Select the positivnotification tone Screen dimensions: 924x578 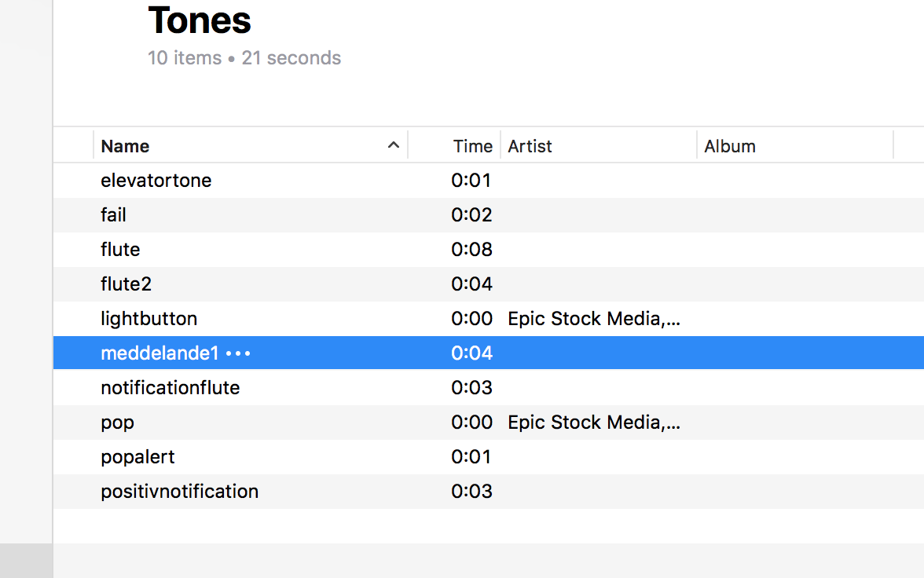pyautogui.click(x=180, y=492)
